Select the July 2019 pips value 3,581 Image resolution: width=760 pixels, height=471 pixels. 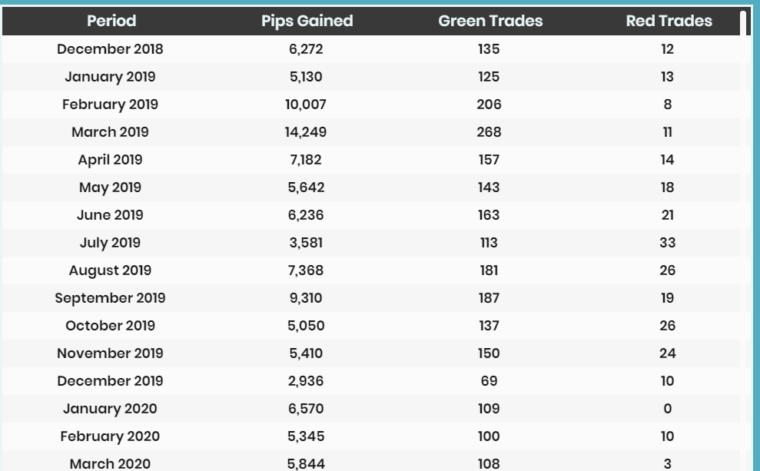[x=306, y=243]
